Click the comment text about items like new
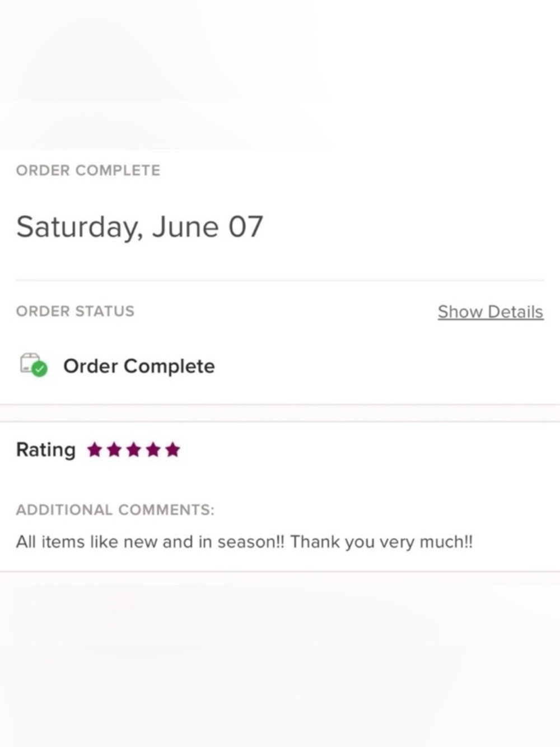The image size is (560, 747). click(244, 542)
